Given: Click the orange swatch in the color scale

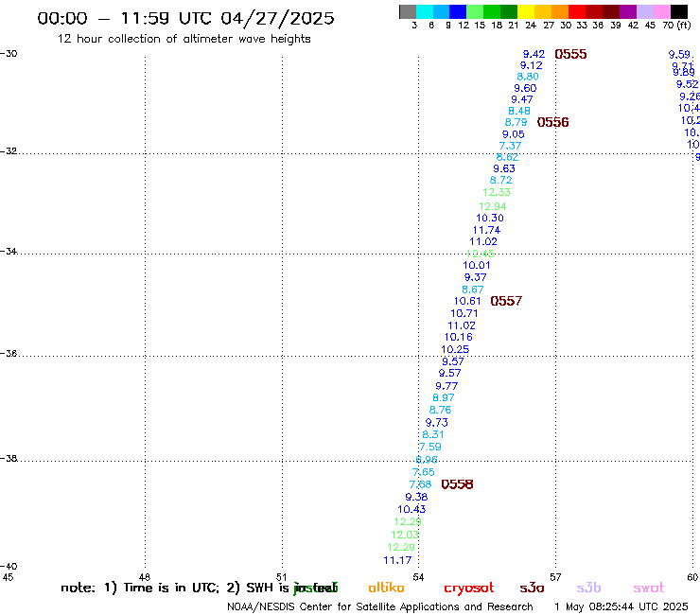Looking at the screenshot, I should pos(560,11).
